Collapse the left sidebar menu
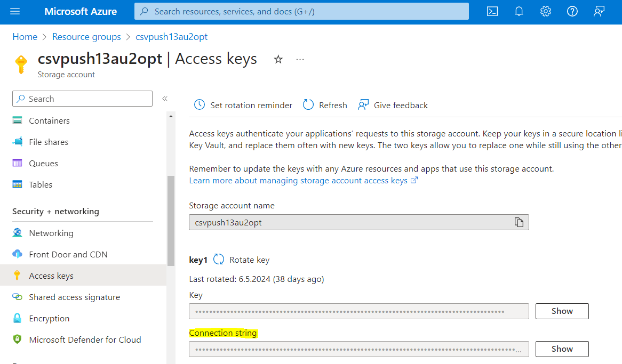622x364 pixels. 165,99
